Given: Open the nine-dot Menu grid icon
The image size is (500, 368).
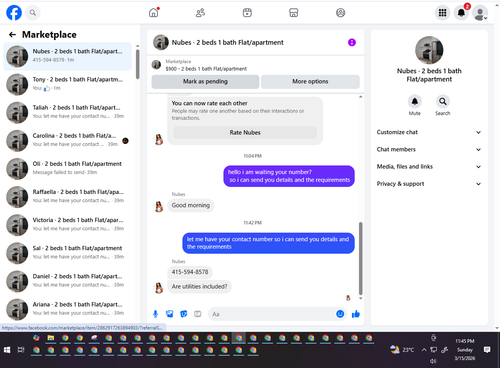Looking at the screenshot, I should 442,13.
